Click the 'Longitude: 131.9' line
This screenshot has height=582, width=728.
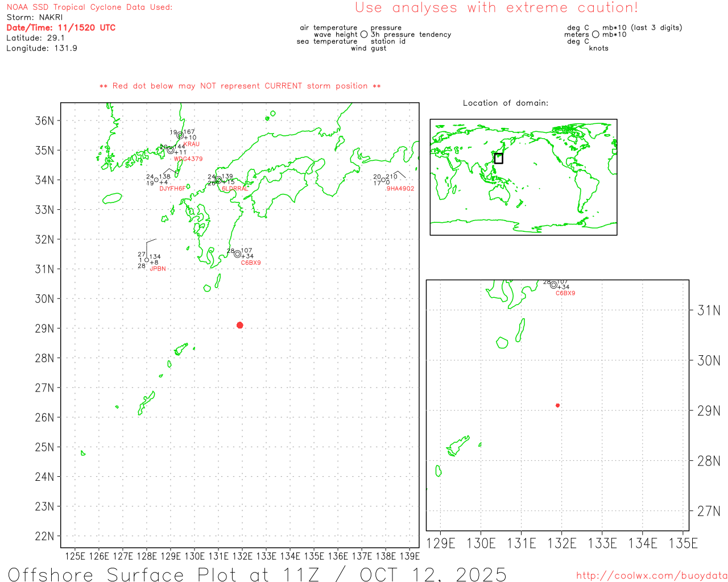(x=42, y=48)
